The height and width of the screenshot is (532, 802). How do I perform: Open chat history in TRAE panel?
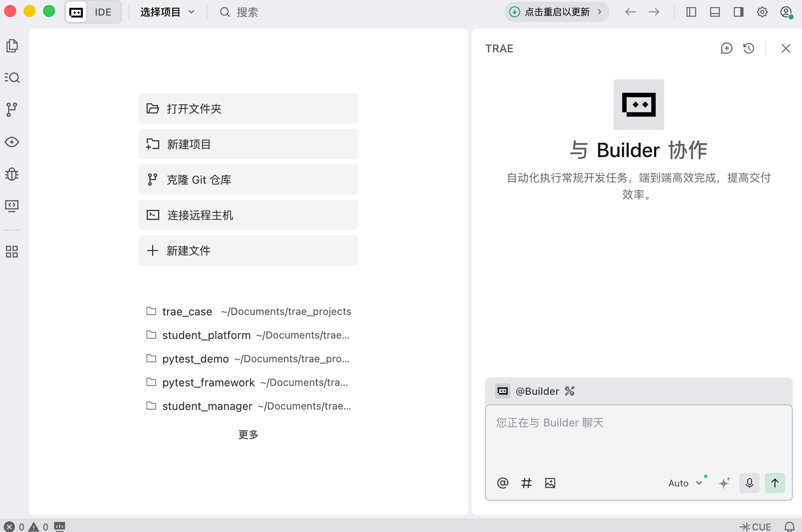point(749,49)
